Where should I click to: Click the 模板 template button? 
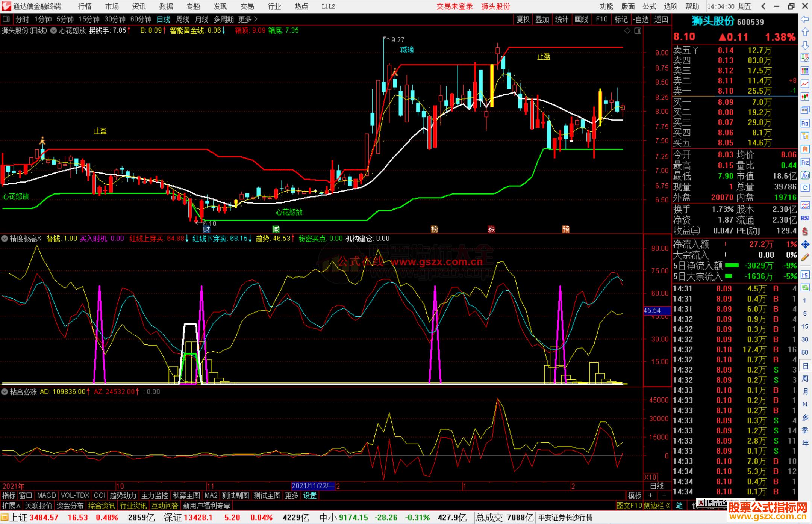coord(635,495)
